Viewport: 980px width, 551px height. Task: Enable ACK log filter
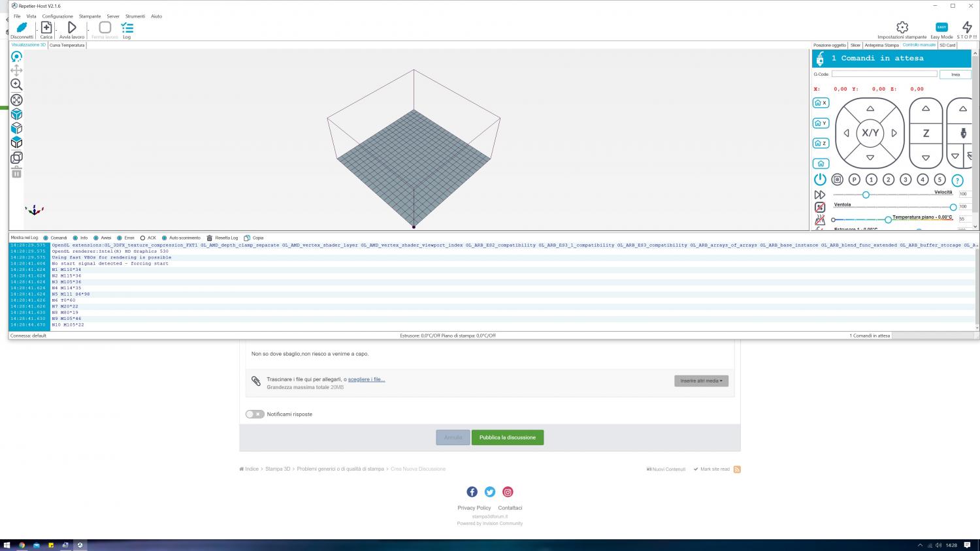(142, 238)
